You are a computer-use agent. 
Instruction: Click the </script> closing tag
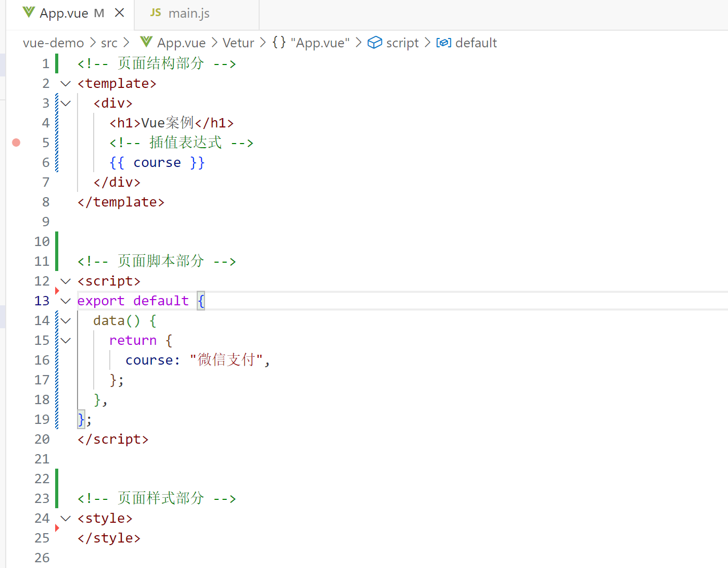pyautogui.click(x=113, y=439)
